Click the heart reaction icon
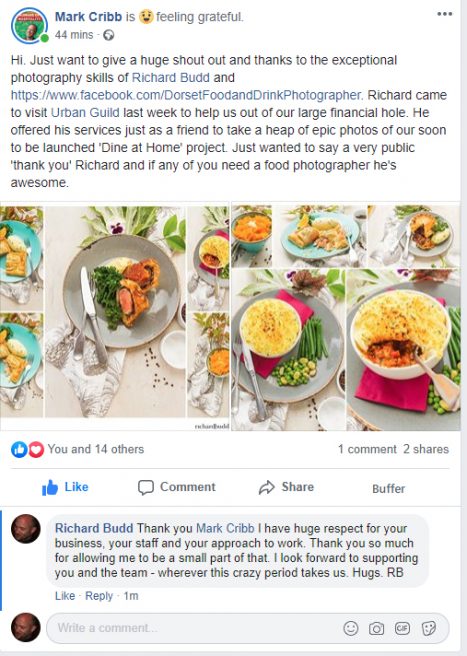The image size is (467, 656). tap(36, 450)
